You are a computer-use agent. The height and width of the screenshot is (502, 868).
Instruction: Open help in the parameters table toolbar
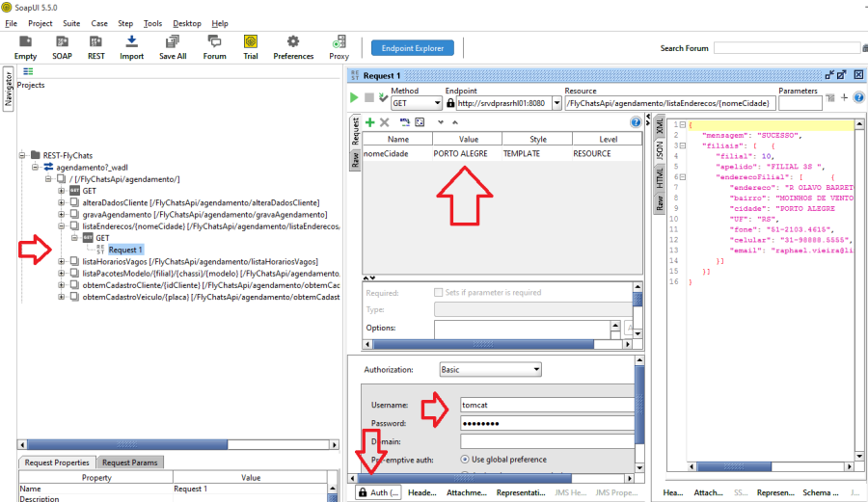636,122
